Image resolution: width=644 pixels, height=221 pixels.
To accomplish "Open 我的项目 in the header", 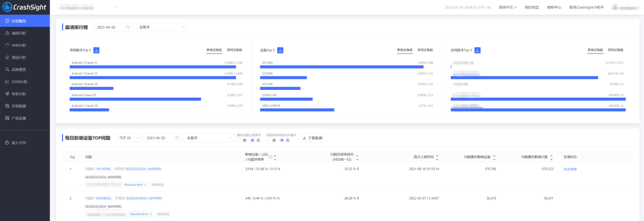I will (x=532, y=7).
